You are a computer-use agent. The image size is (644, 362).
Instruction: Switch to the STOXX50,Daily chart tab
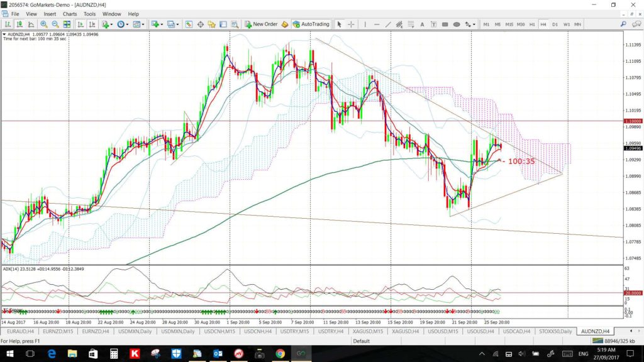(555, 331)
